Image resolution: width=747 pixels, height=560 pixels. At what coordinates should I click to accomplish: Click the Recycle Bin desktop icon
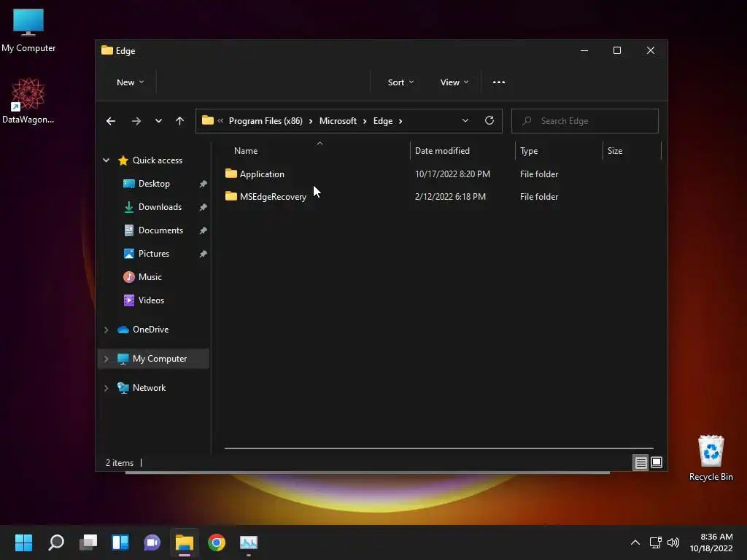[x=711, y=458]
